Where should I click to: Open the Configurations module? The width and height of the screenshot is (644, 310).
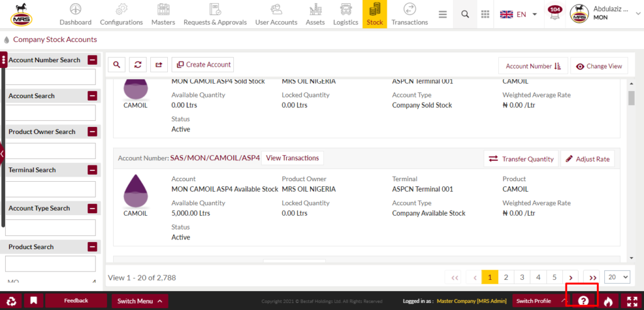(121, 14)
